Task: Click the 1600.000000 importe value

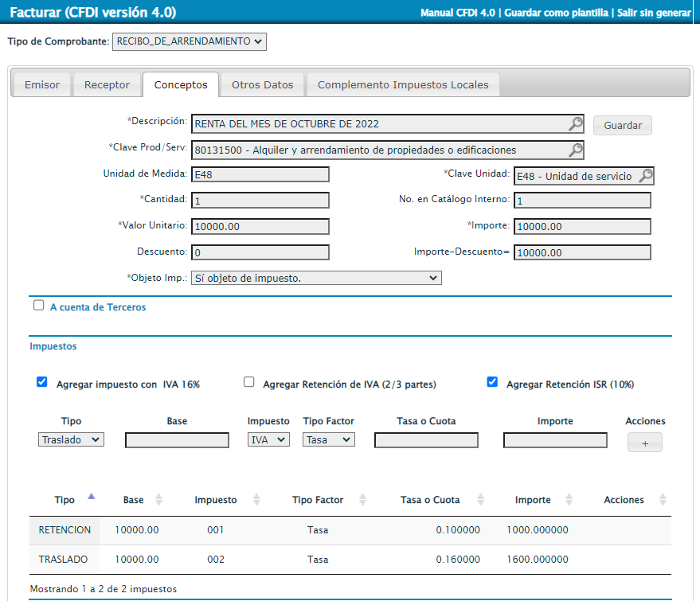Action: point(538,560)
